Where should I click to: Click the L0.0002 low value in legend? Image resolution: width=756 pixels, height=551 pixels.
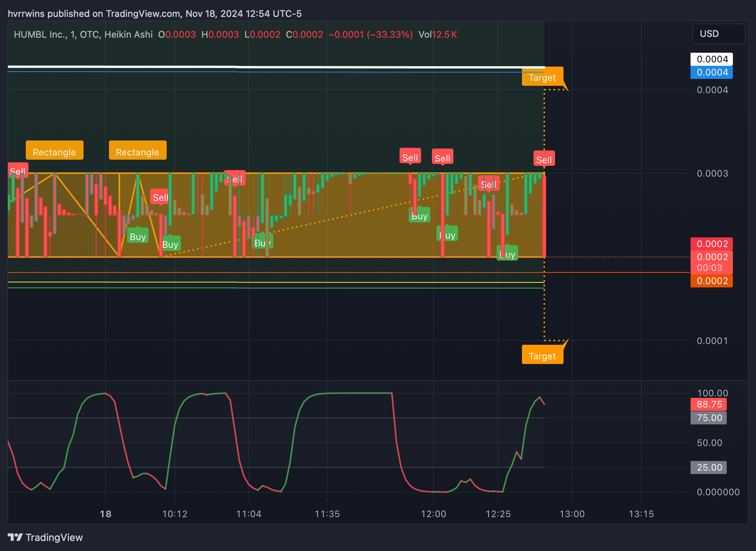[x=263, y=35]
